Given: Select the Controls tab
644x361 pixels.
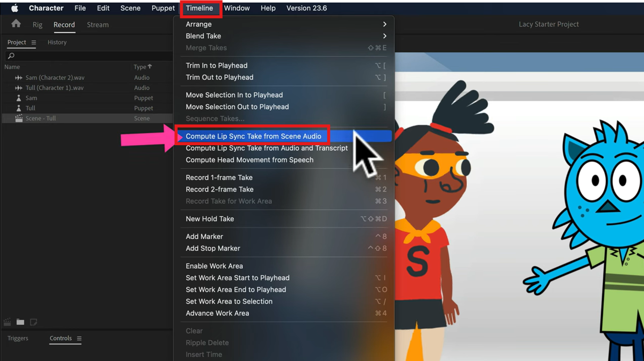Looking at the screenshot, I should [60, 338].
